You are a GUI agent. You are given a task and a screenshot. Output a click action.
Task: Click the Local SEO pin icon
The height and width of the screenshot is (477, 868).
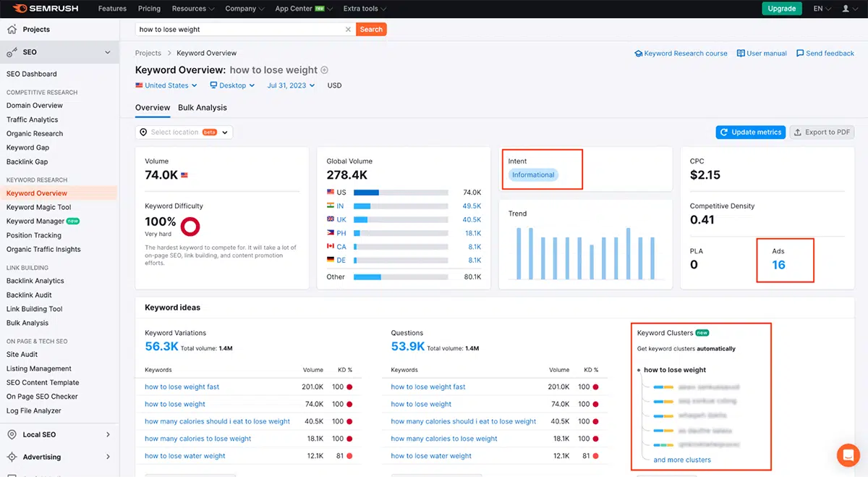(12, 434)
